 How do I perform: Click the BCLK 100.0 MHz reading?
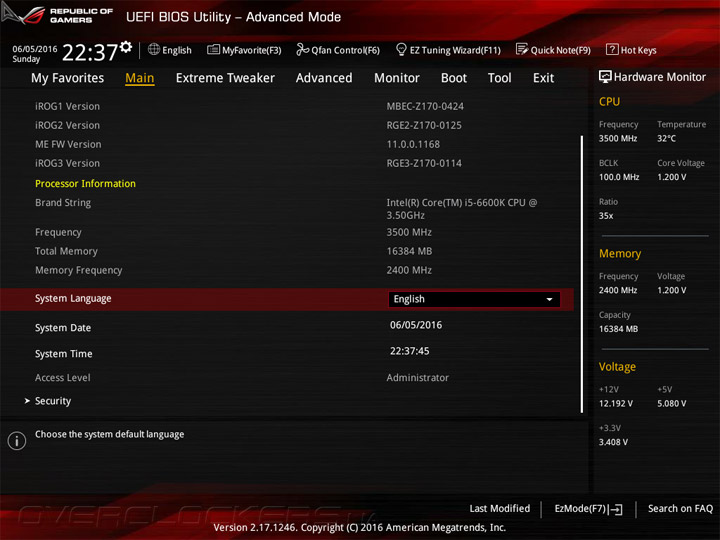[x=619, y=177]
